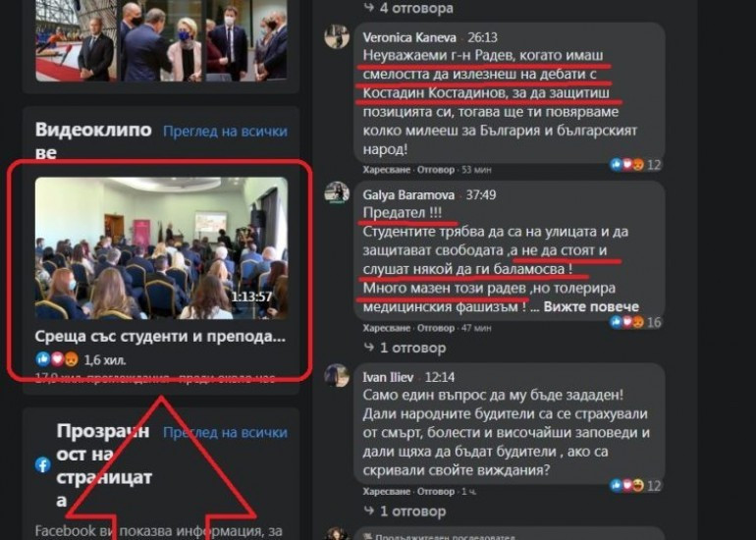Expand the 1 reply under Galya Baramova

[405, 348]
